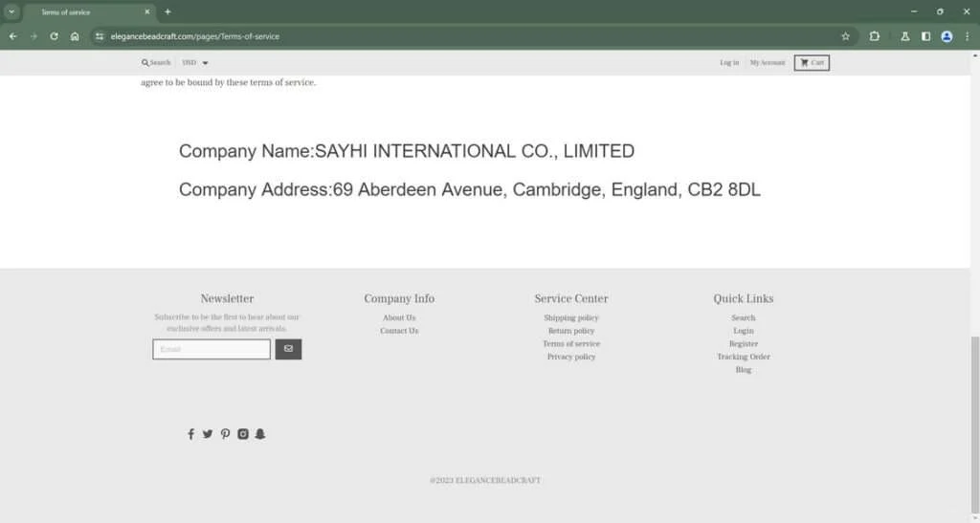980x523 pixels.
Task: Open the Return policy link
Action: click(x=570, y=331)
